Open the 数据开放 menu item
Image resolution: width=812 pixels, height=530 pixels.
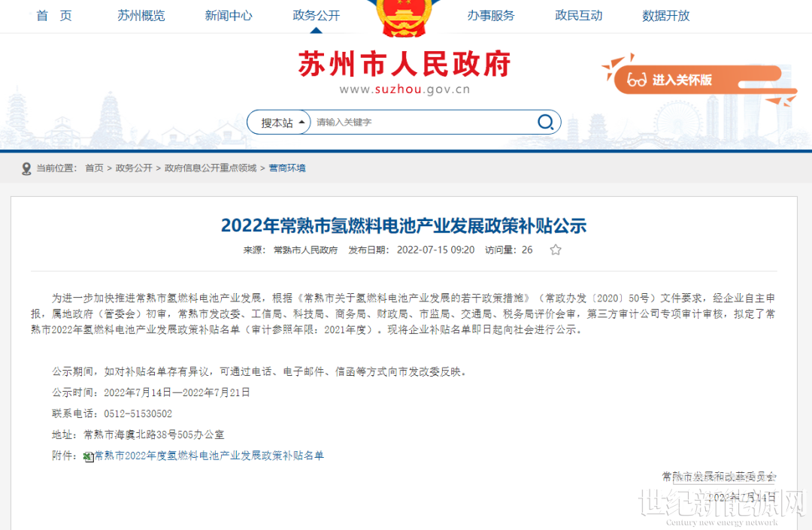coord(665,16)
